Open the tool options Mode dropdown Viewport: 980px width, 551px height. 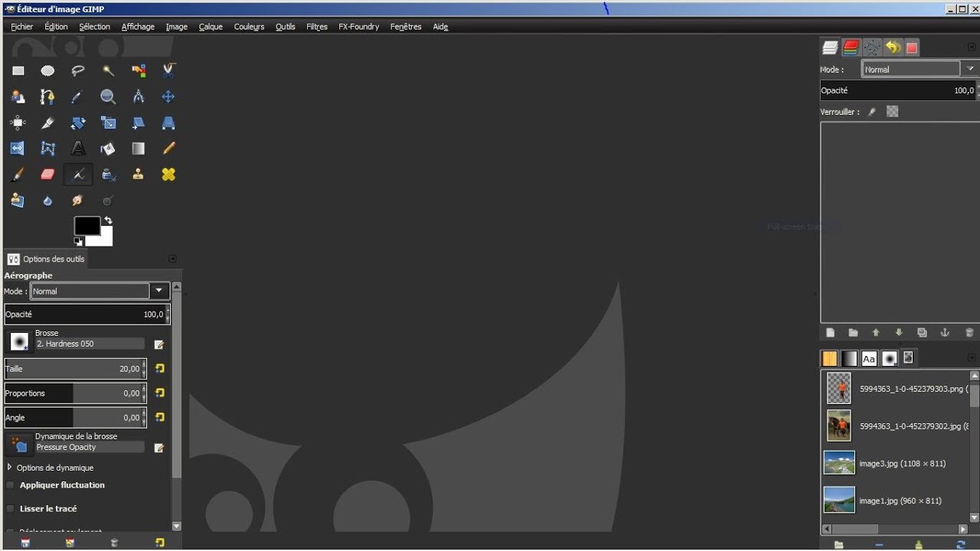click(x=100, y=291)
